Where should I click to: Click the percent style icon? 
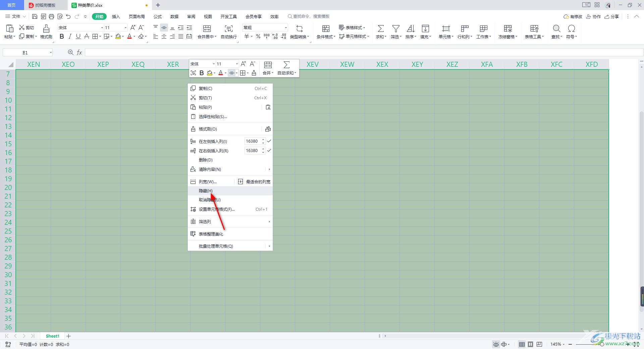258,36
